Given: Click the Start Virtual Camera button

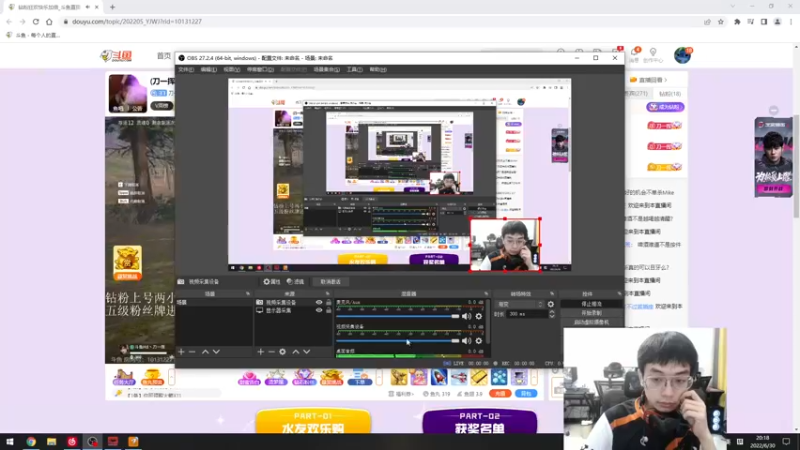Looking at the screenshot, I should coord(591,322).
